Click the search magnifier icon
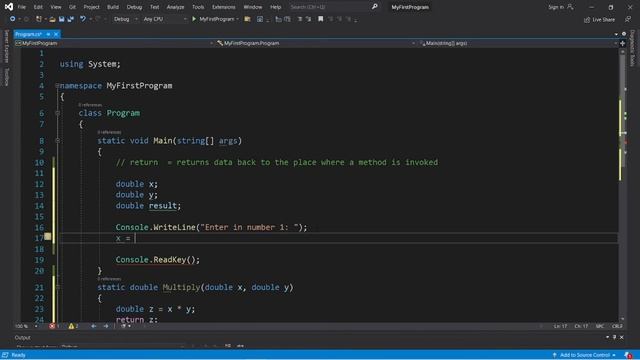The height and width of the screenshot is (360, 640). tap(375, 7)
